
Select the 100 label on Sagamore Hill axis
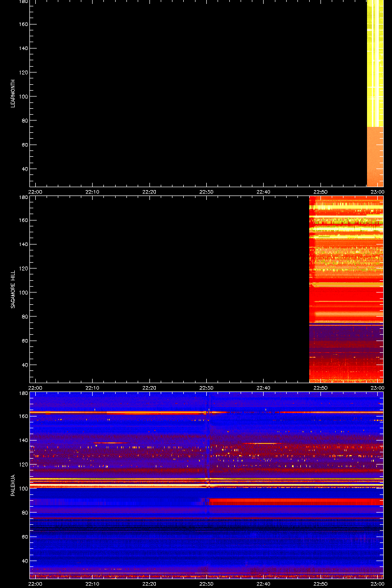point(23,293)
